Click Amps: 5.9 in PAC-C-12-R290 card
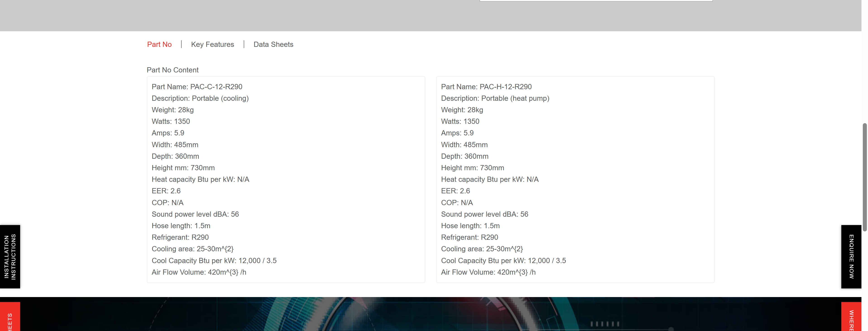This screenshot has width=868, height=331. [168, 133]
